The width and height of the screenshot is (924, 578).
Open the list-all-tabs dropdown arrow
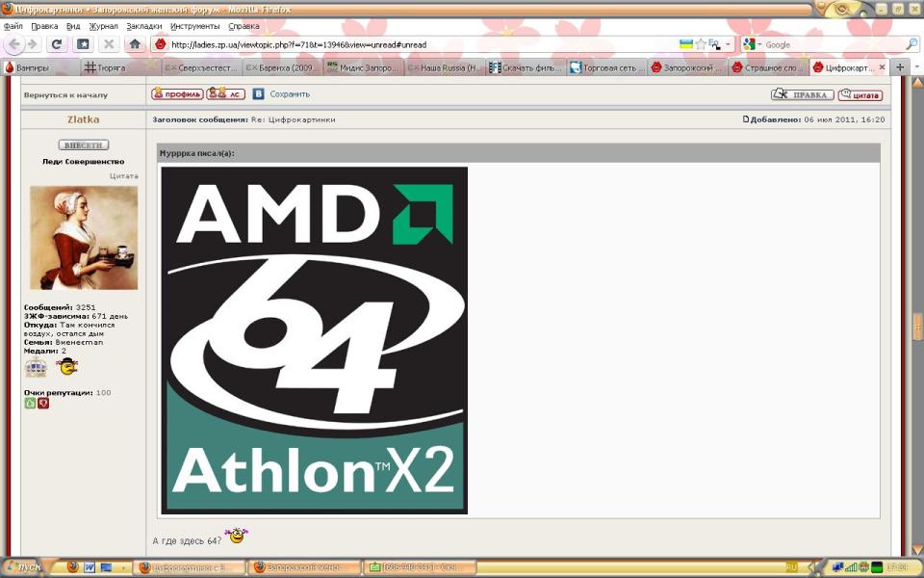(x=916, y=67)
